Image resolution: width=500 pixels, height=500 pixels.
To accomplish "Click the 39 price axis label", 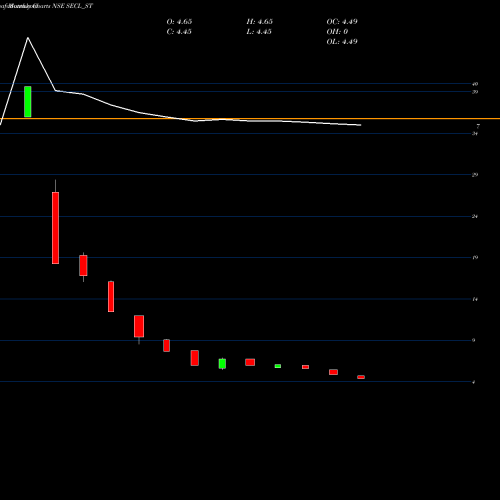I will click(x=475, y=92).
